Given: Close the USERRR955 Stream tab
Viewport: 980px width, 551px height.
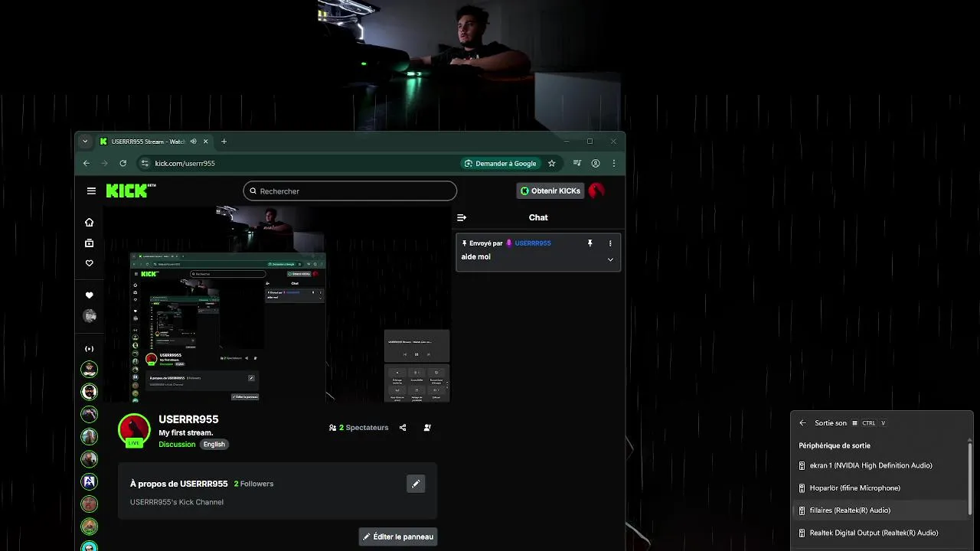Looking at the screenshot, I should coord(206,142).
